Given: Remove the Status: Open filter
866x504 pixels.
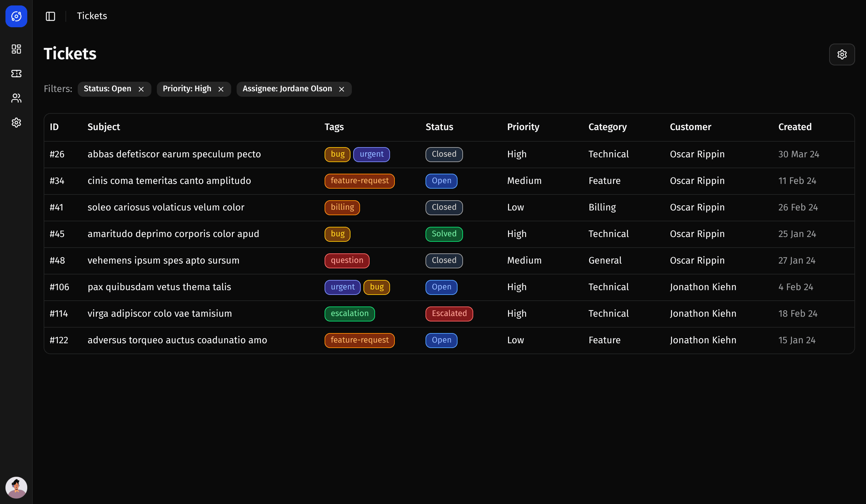Looking at the screenshot, I should [141, 89].
